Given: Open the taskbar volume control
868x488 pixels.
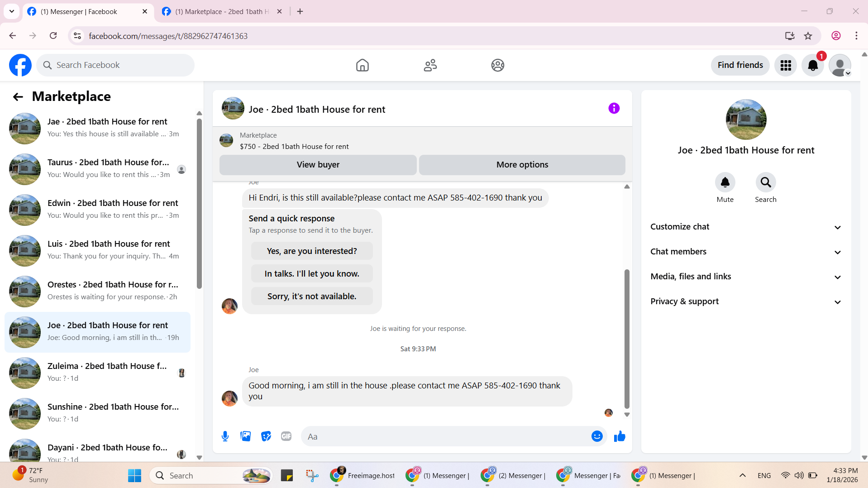Looking at the screenshot, I should pyautogui.click(x=799, y=475).
